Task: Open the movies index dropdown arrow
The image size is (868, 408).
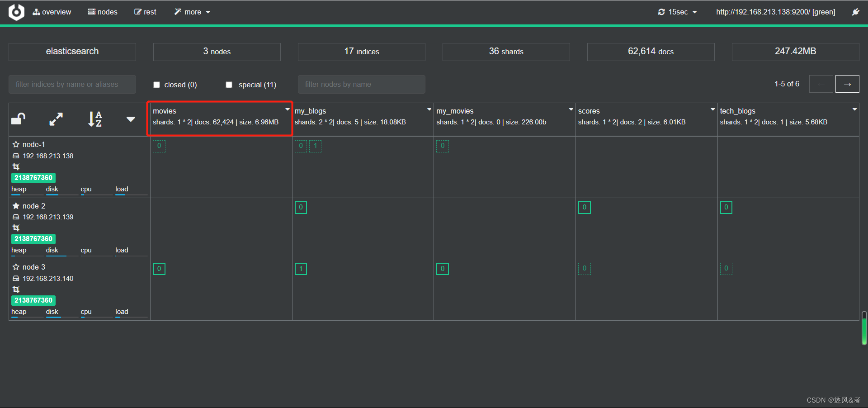Action: (x=287, y=109)
